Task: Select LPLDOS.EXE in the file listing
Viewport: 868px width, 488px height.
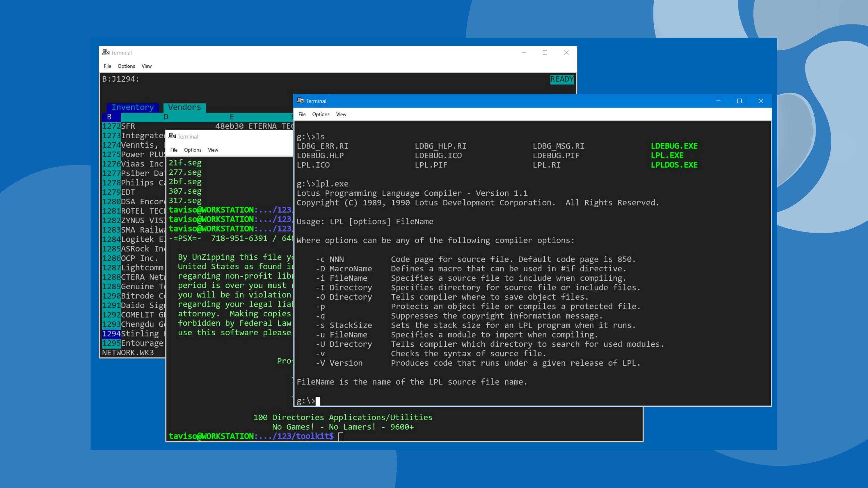Action: [674, 165]
